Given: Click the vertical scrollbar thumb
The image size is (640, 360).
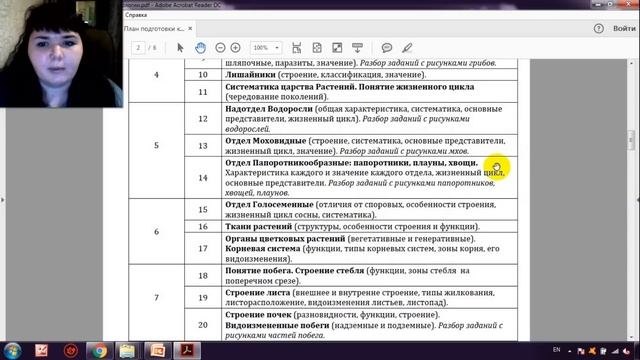Looking at the screenshot, I should (x=631, y=140).
